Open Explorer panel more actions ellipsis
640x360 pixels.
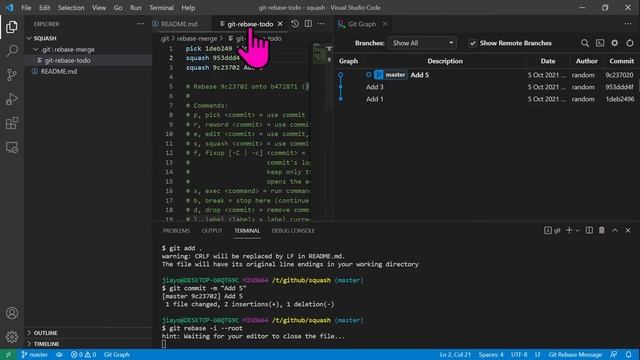[140, 24]
